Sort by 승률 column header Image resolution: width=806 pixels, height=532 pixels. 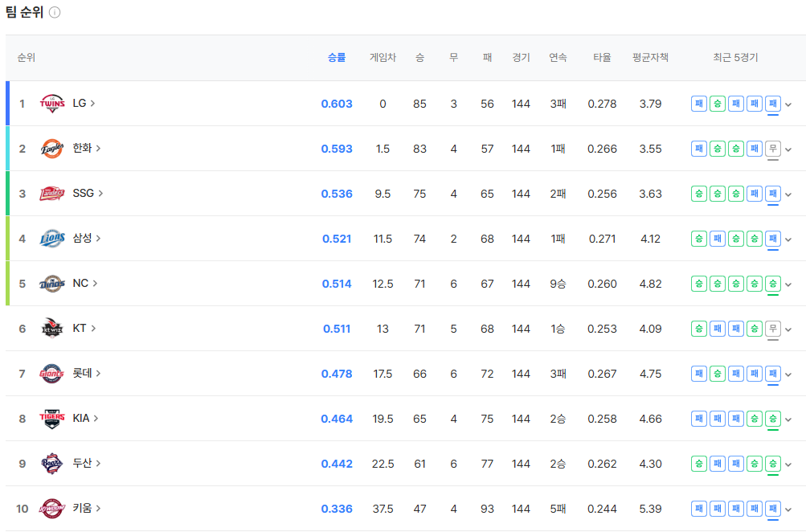point(337,58)
